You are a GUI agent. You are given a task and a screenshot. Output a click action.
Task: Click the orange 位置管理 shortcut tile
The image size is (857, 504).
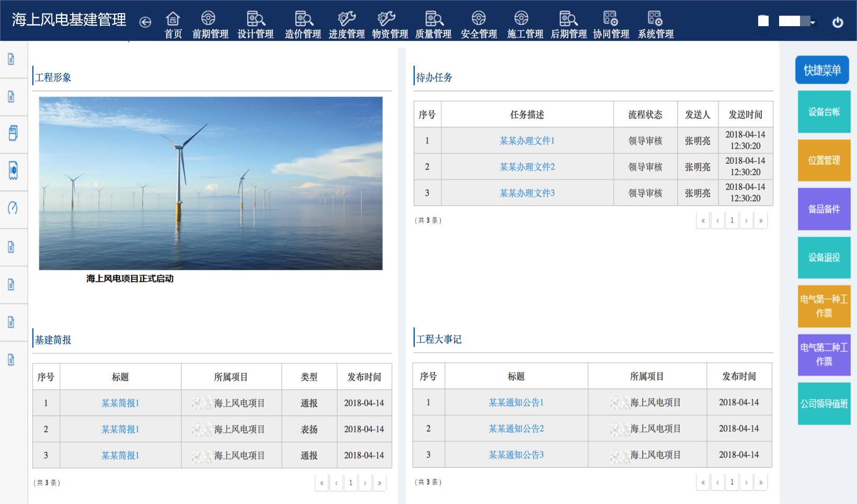824,161
